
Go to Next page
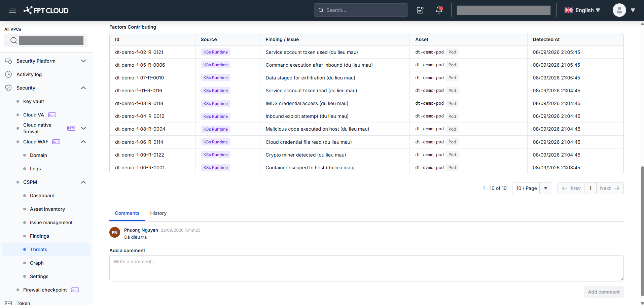(x=610, y=188)
